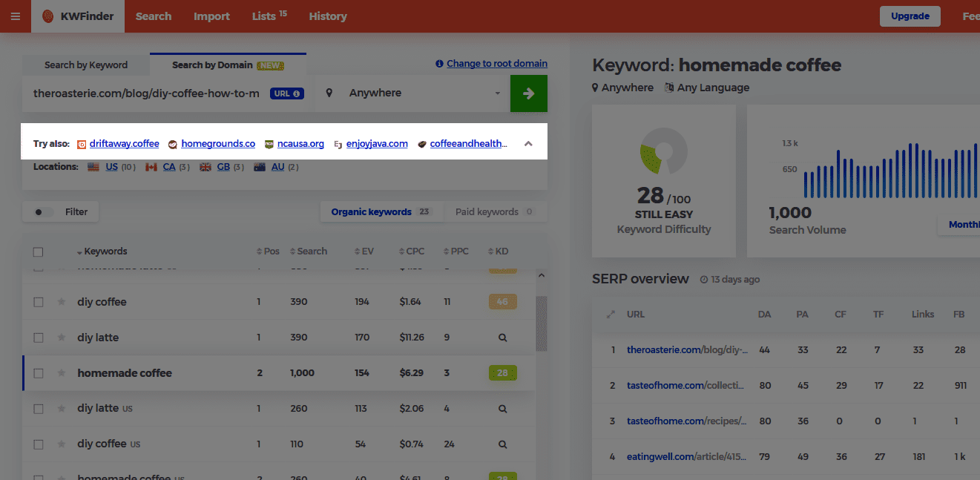Tick the select-all keywords checkbox
This screenshot has width=980, height=480.
(x=39, y=252)
